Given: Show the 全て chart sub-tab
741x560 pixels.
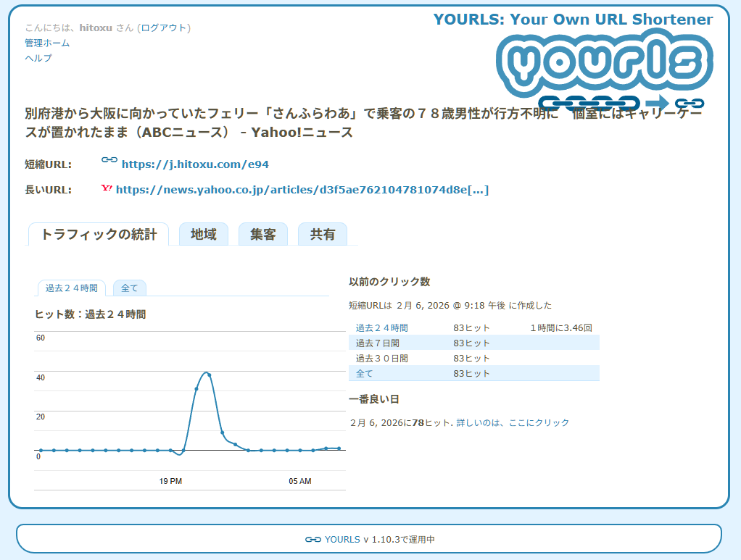Looking at the screenshot, I should click(129, 288).
